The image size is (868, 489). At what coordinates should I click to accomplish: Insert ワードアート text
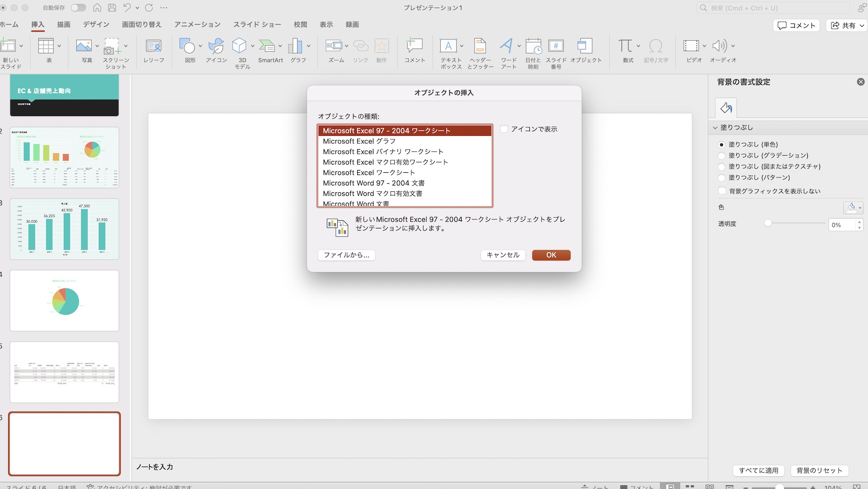coord(506,46)
